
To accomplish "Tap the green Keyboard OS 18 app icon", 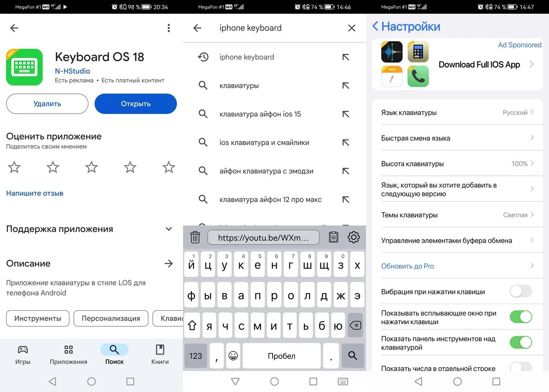I will coord(24,67).
